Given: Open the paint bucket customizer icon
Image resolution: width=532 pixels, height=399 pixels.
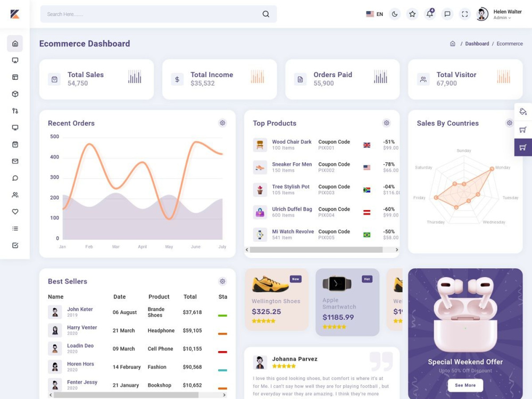Looking at the screenshot, I should (523, 112).
